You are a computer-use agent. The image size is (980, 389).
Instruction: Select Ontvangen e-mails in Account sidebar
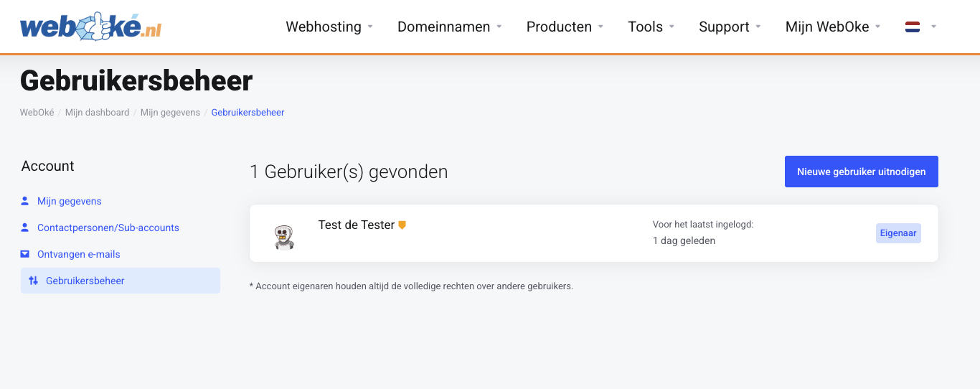point(79,254)
